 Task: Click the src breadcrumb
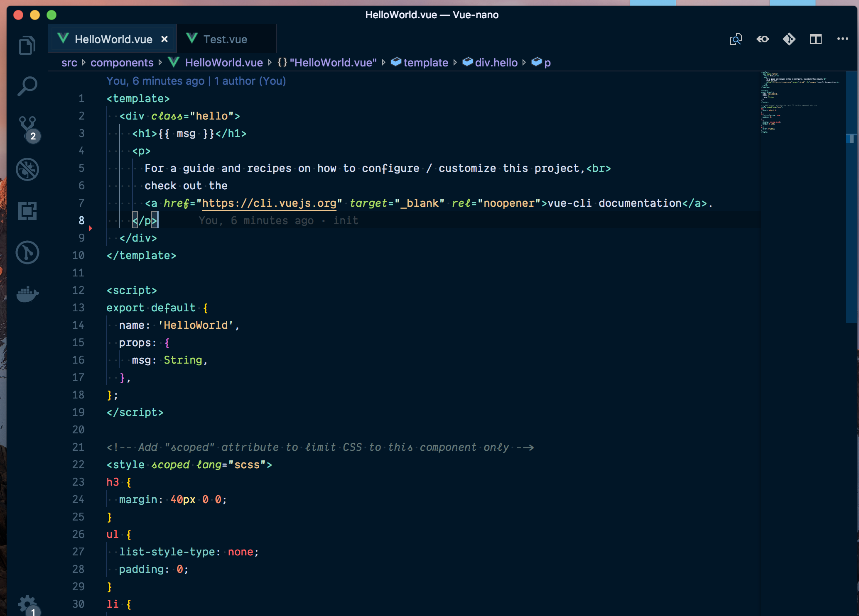tap(69, 63)
